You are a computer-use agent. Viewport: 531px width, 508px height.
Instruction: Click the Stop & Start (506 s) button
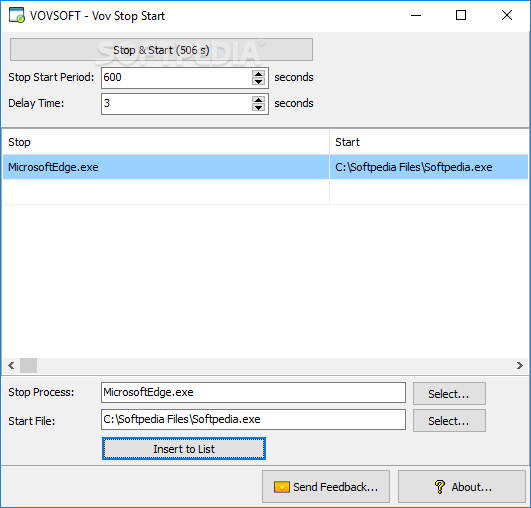pos(161,50)
